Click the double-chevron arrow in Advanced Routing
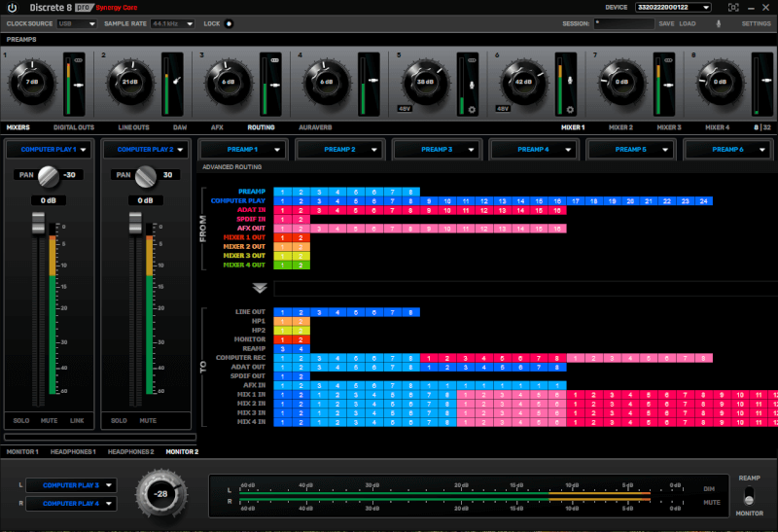This screenshot has width=778, height=532. tap(260, 288)
